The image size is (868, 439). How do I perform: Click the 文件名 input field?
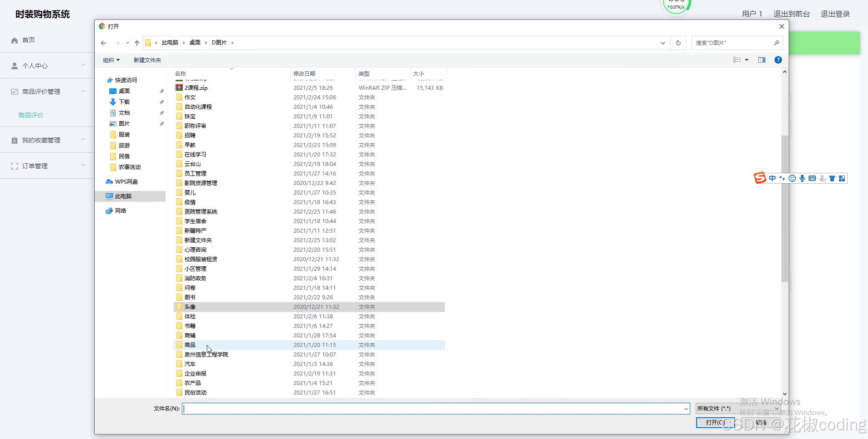[x=435, y=409]
